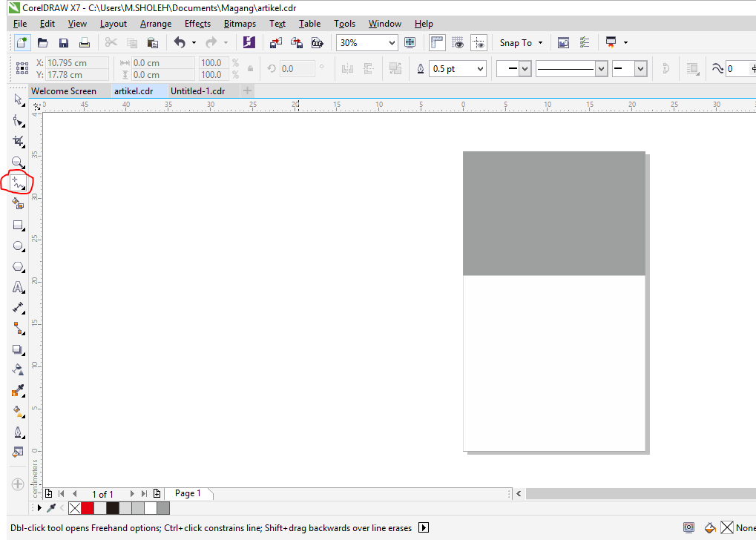Select the Shape tool
This screenshot has height=540, width=756.
pyautogui.click(x=17, y=120)
